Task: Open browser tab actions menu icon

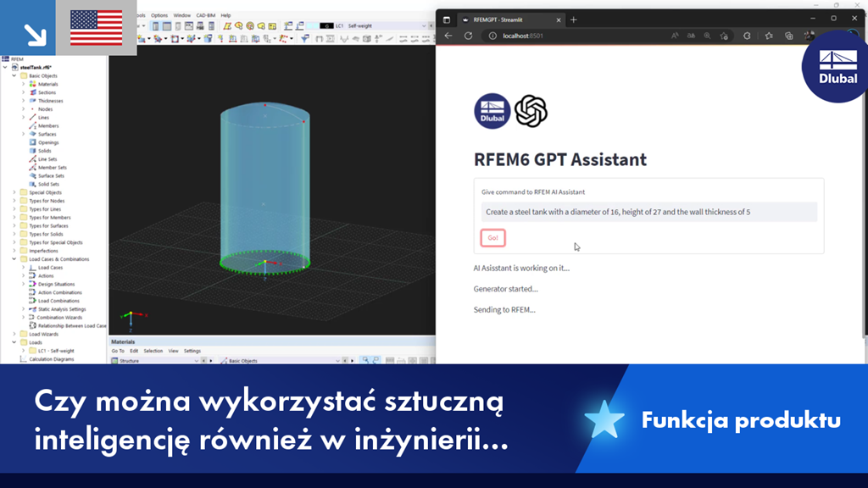Action: coord(447,20)
